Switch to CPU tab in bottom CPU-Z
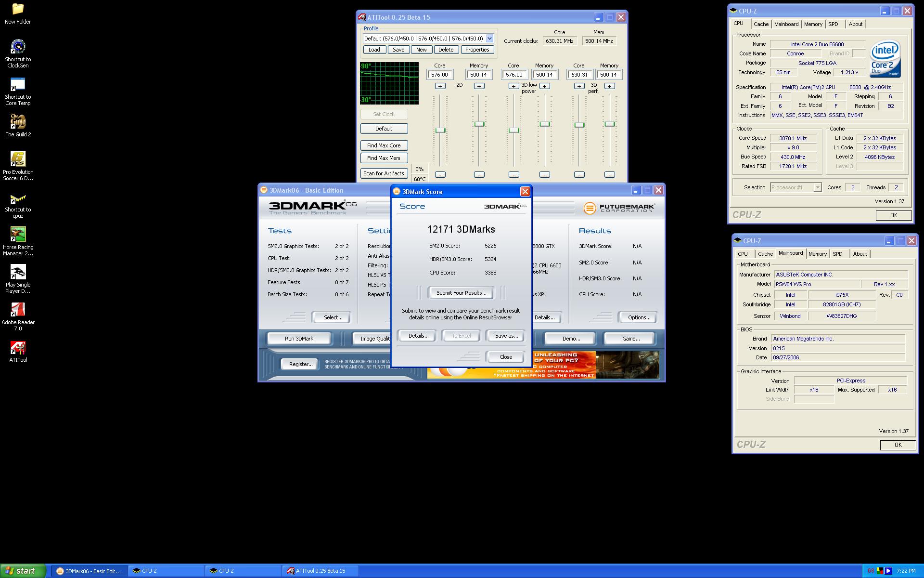This screenshot has height=578, width=924. tap(743, 254)
